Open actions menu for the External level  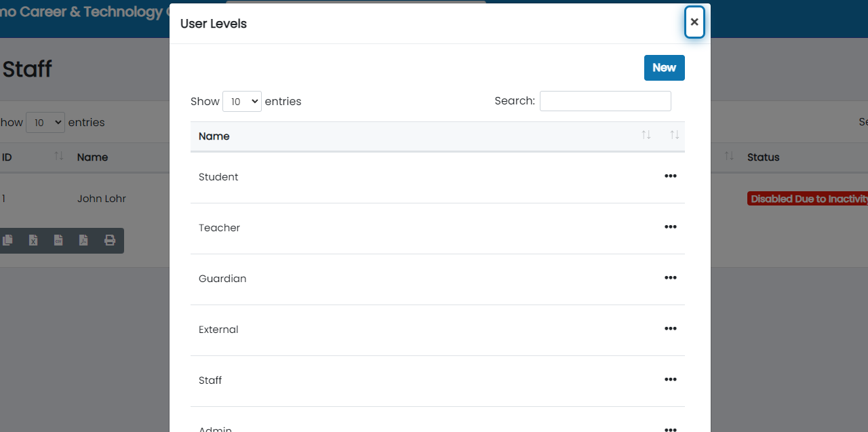tap(671, 329)
